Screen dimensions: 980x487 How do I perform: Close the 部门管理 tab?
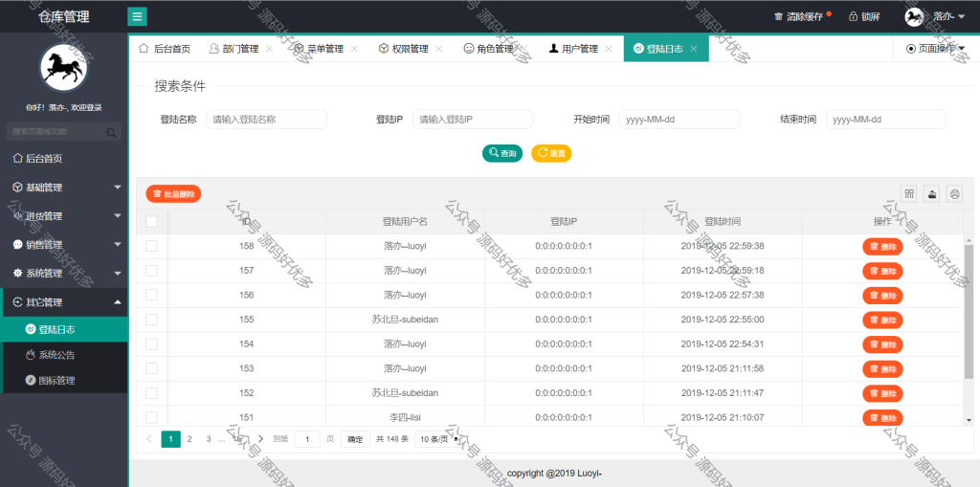[x=269, y=48]
